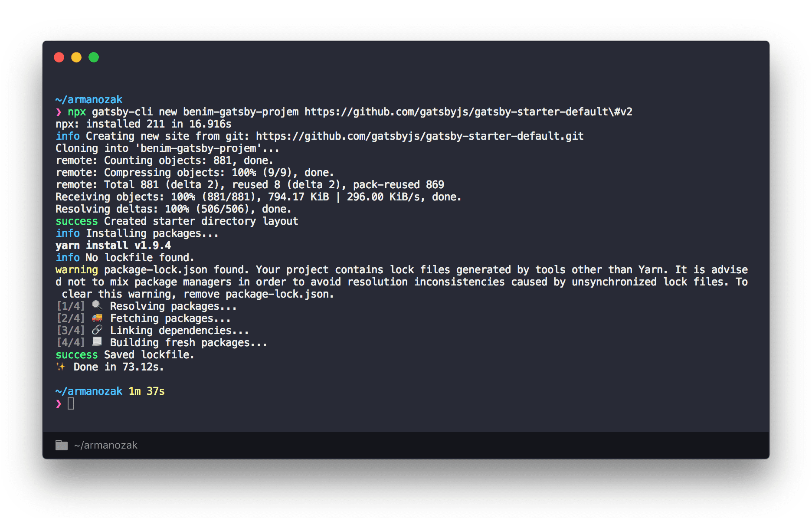Click the terminal cursor at the empty prompt
The image size is (812, 518).
click(x=71, y=403)
